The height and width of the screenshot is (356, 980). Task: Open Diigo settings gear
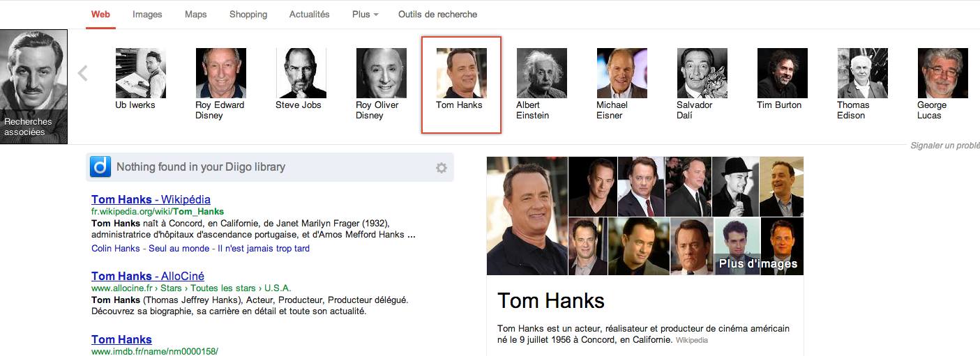click(x=441, y=168)
